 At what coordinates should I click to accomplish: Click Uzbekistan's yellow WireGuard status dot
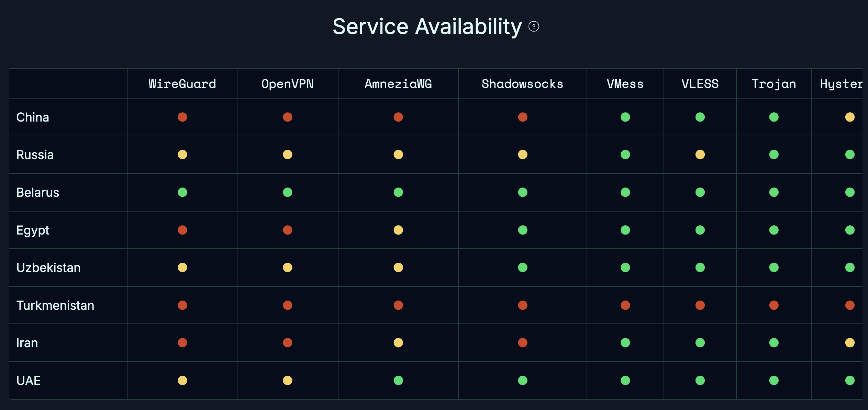coord(182,267)
